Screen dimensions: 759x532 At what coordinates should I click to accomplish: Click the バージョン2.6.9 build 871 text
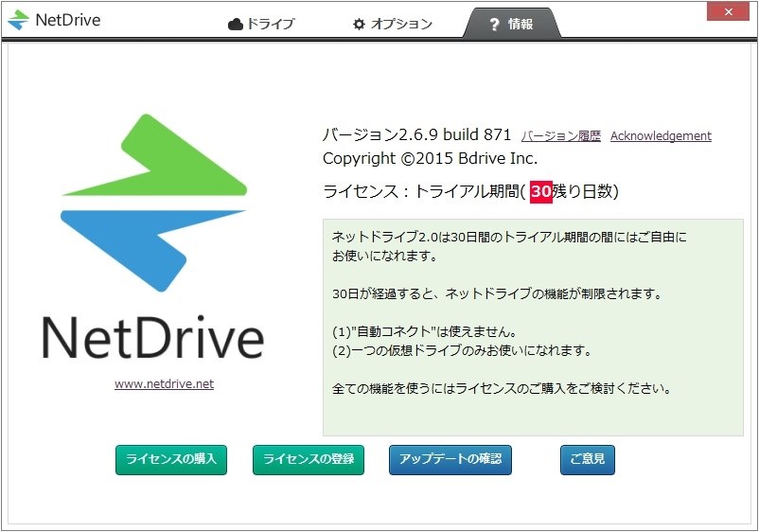416,134
